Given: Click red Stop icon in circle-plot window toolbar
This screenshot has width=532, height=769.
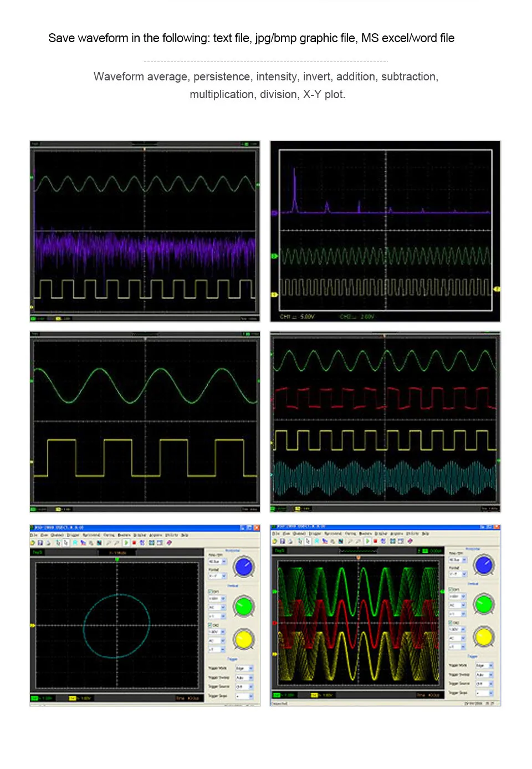Looking at the screenshot, I should click(134, 542).
